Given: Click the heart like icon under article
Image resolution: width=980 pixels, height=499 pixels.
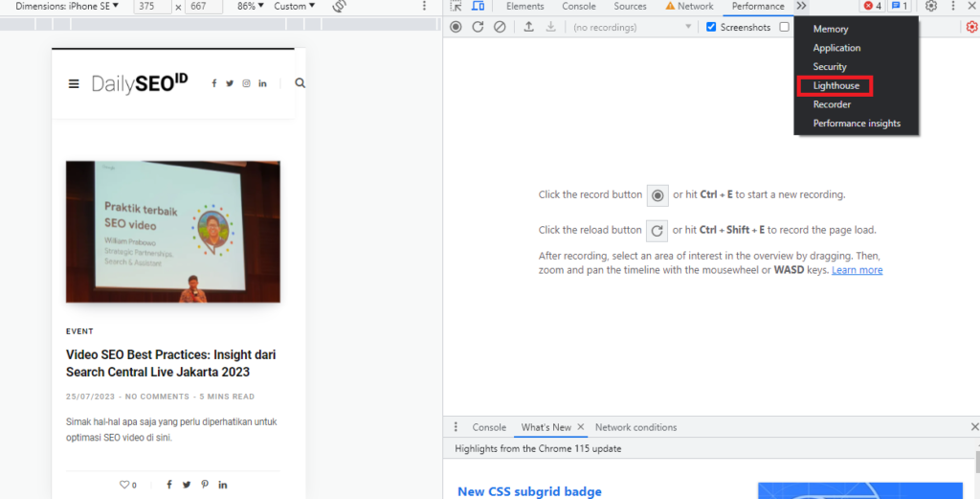Looking at the screenshot, I should click(x=124, y=485).
